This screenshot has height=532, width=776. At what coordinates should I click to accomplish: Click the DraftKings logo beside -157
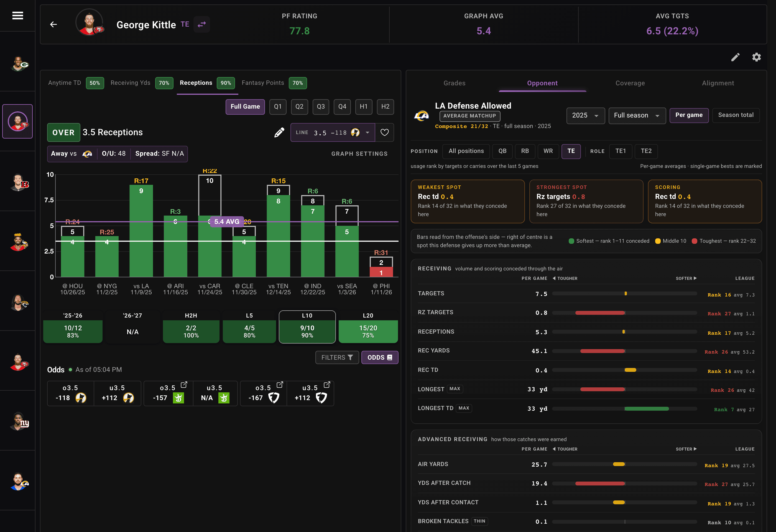coord(178,398)
